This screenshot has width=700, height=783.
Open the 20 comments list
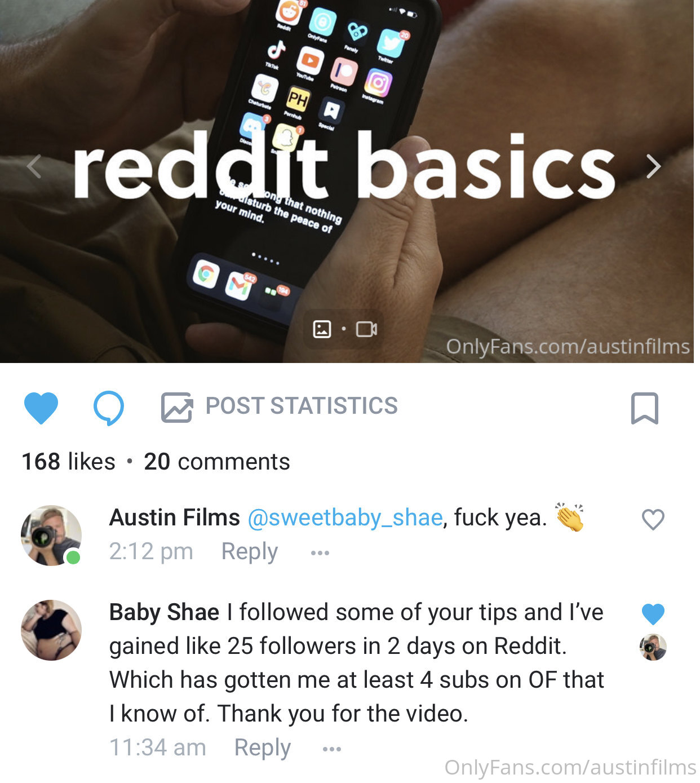click(x=217, y=462)
